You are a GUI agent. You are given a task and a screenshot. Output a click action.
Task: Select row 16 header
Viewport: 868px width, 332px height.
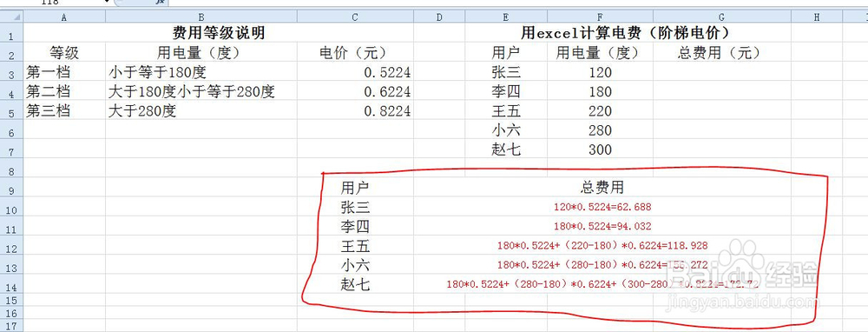[11, 313]
